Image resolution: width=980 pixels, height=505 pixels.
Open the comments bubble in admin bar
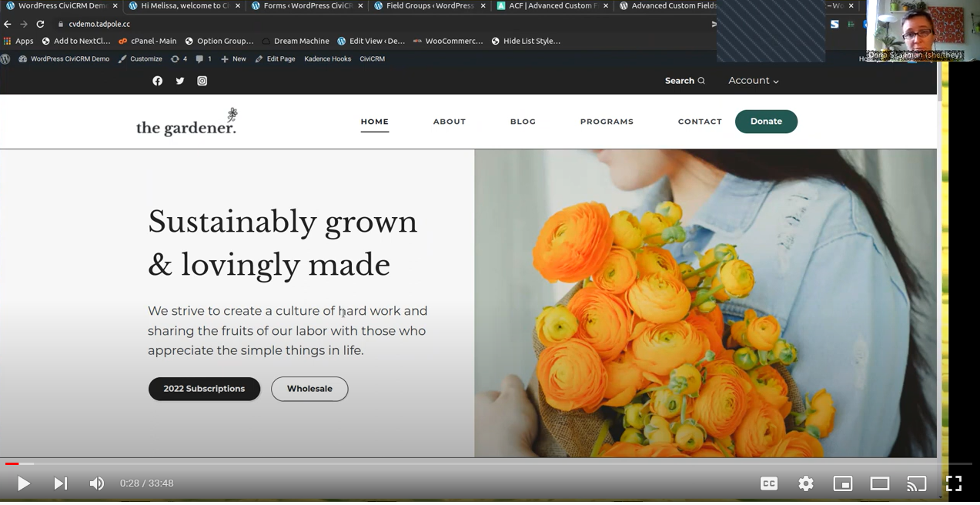203,59
